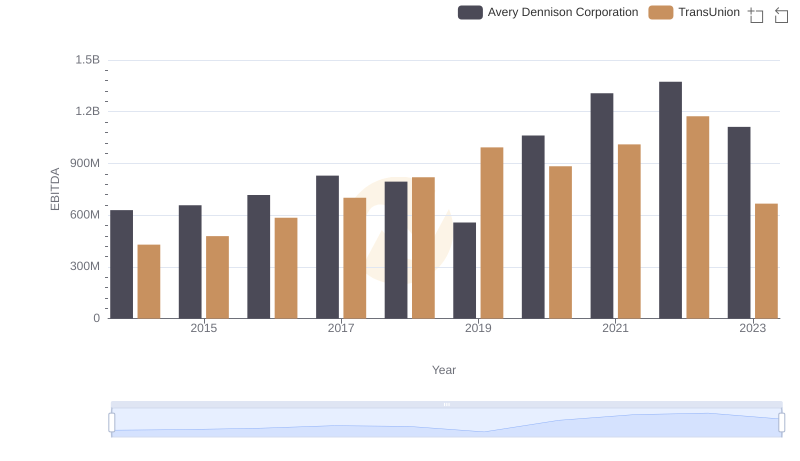The width and height of the screenshot is (800, 461).
Task: Click the Avery Dennison bar for 2021
Action: [602, 206]
